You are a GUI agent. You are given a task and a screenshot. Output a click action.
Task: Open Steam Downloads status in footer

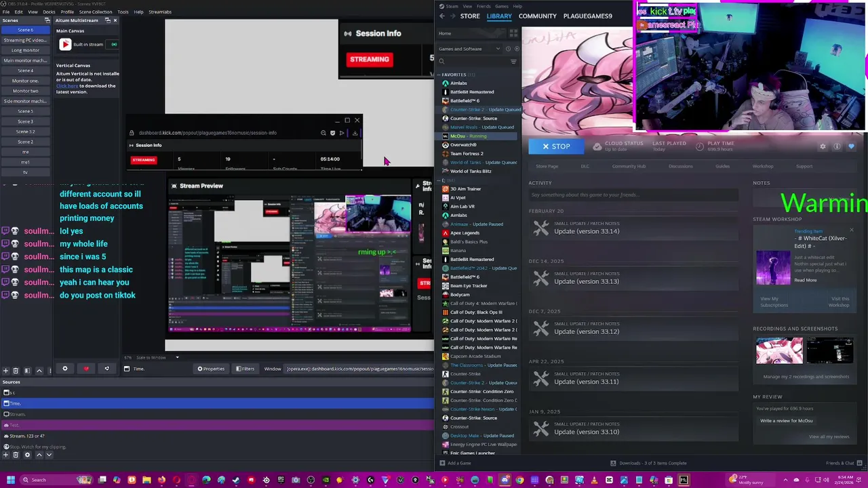tap(648, 464)
